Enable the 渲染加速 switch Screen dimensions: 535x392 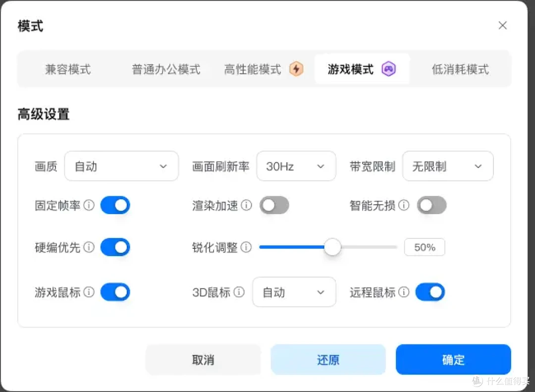(274, 205)
